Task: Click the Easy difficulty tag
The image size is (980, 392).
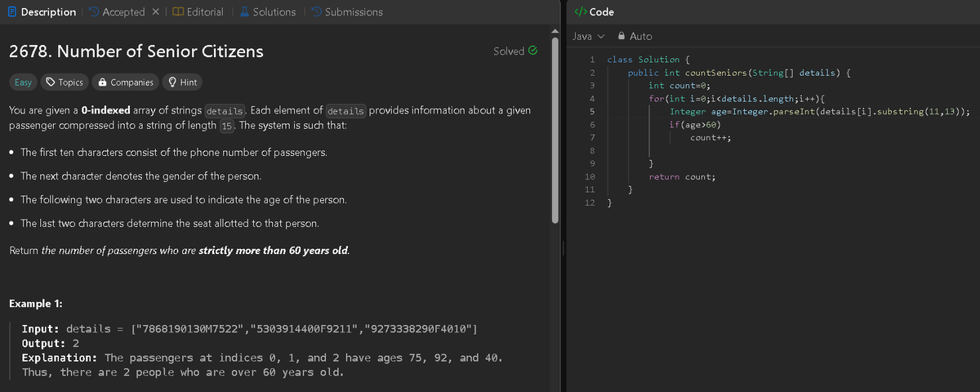Action: click(x=23, y=82)
